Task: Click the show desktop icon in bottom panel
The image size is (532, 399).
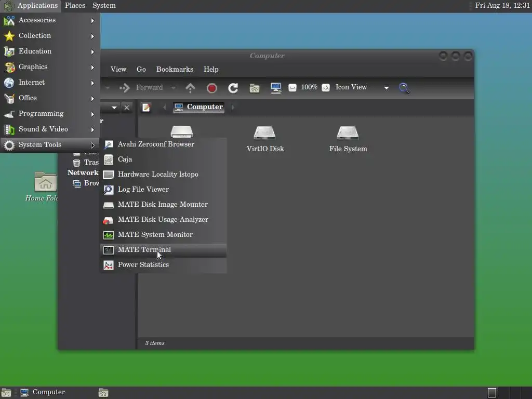Action: pyautogui.click(x=6, y=393)
